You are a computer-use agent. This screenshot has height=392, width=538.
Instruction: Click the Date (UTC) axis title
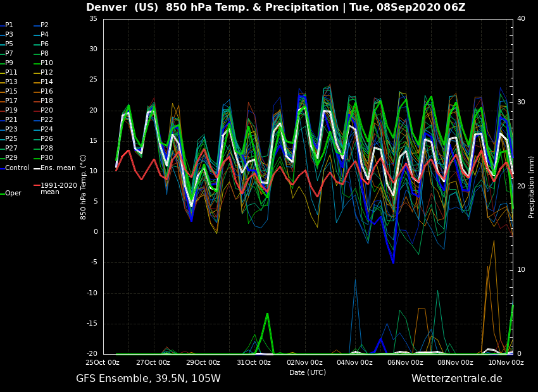(x=308, y=372)
